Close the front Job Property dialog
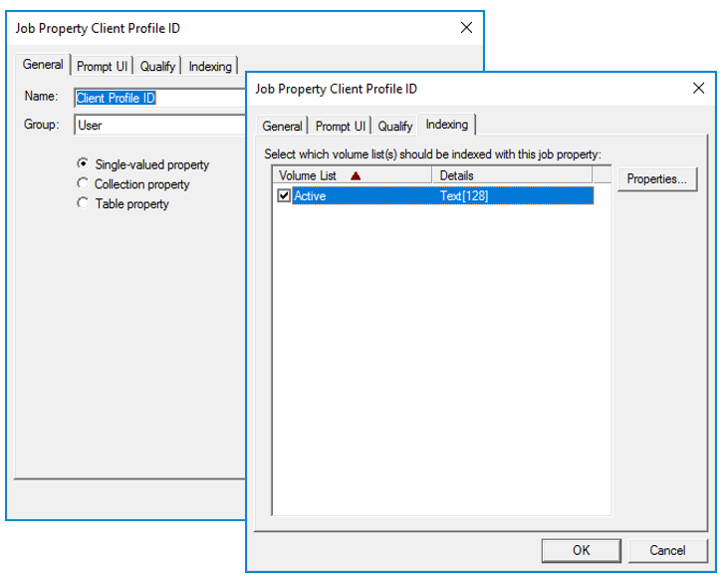The image size is (728, 581). pos(698,88)
